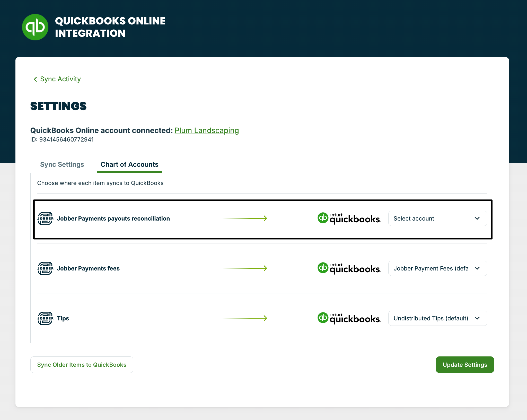Click Jobber icon beside payouts reconciliation

[x=45, y=218]
